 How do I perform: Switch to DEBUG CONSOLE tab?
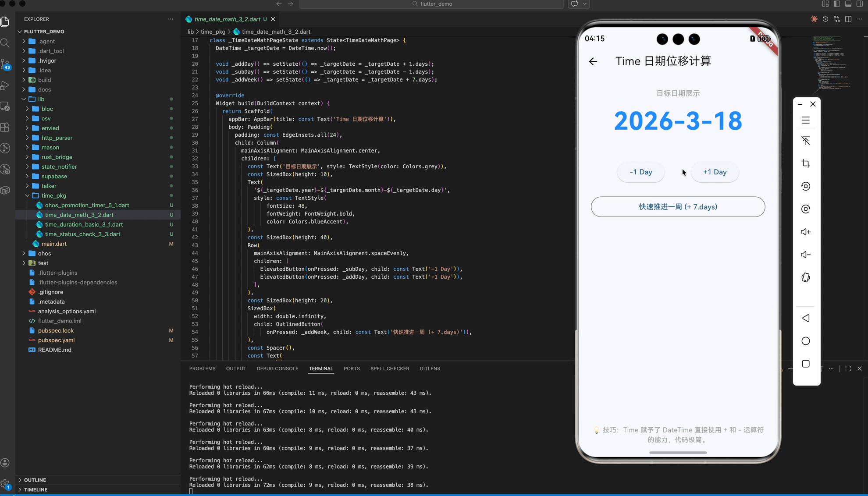point(277,368)
